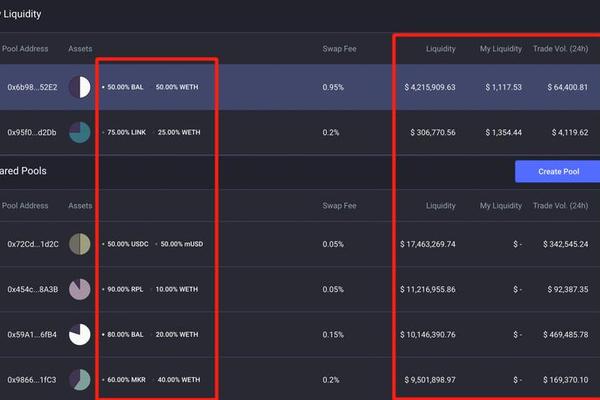Select the 25.00% WETH asset label
This screenshot has width=600, height=400.
tap(179, 132)
